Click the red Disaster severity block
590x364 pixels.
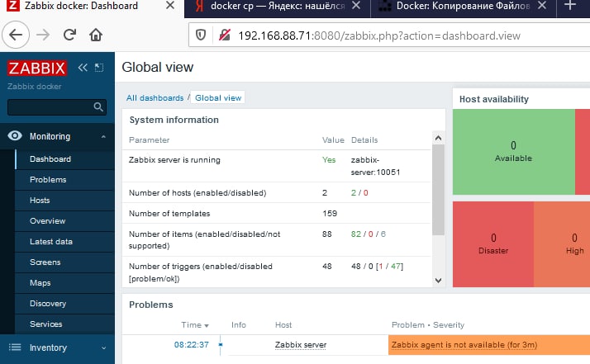pyautogui.click(x=493, y=244)
